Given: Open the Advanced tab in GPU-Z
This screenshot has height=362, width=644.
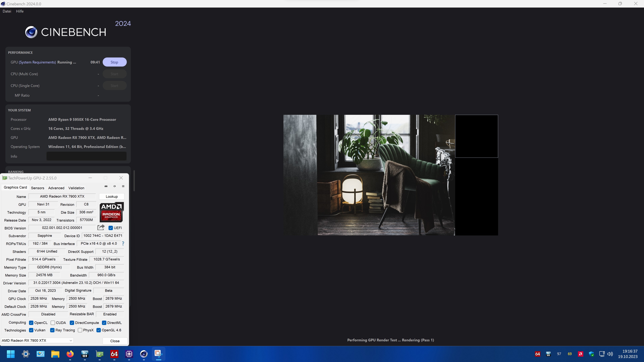Looking at the screenshot, I should coord(56,188).
